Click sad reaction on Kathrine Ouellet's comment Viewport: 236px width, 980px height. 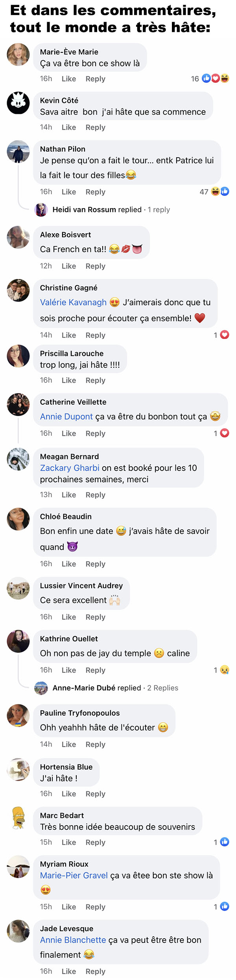click(225, 670)
